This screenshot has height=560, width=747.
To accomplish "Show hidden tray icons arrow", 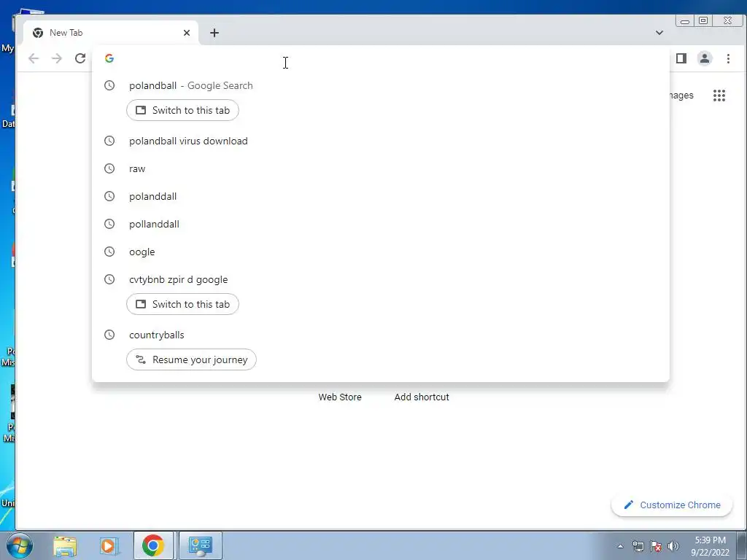I will tap(620, 546).
